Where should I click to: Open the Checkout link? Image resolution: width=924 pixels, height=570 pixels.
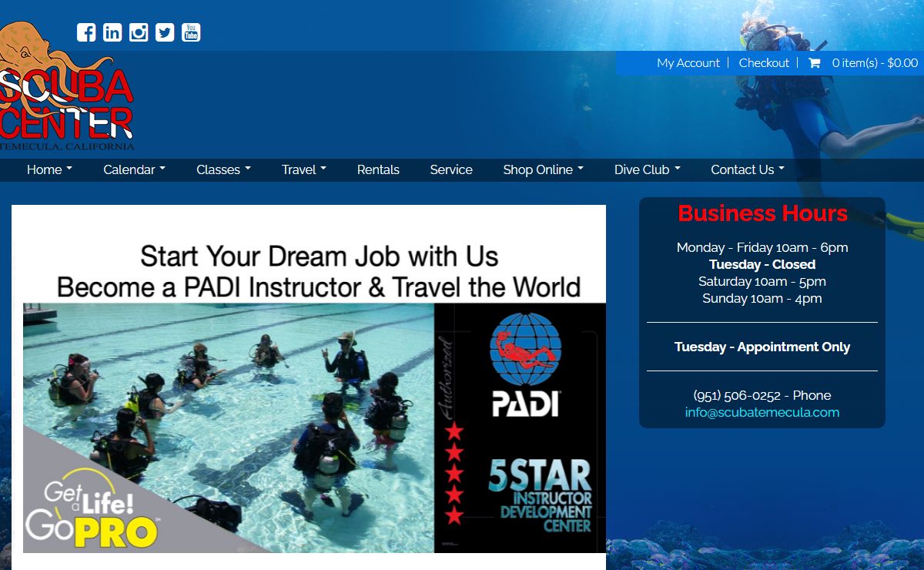tap(764, 63)
